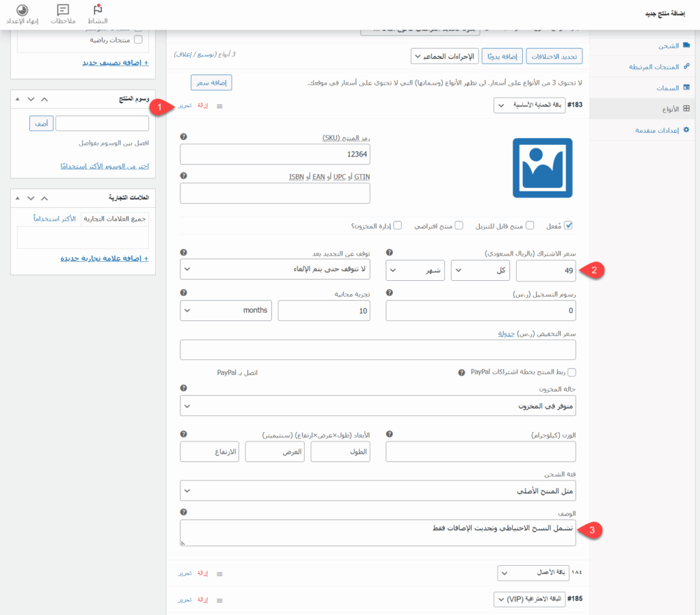Click the الأبعاد dimensions help icon
Image resolution: width=700 pixels, height=615 pixels.
183,434
